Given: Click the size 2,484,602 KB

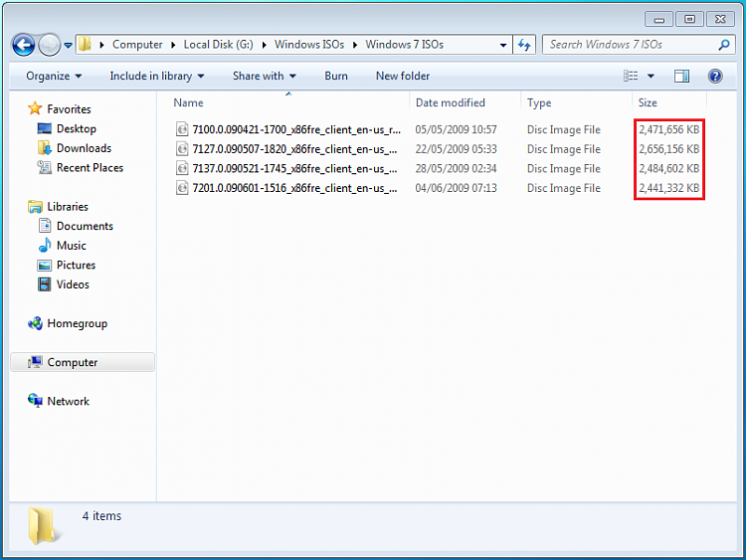Looking at the screenshot, I should (669, 168).
